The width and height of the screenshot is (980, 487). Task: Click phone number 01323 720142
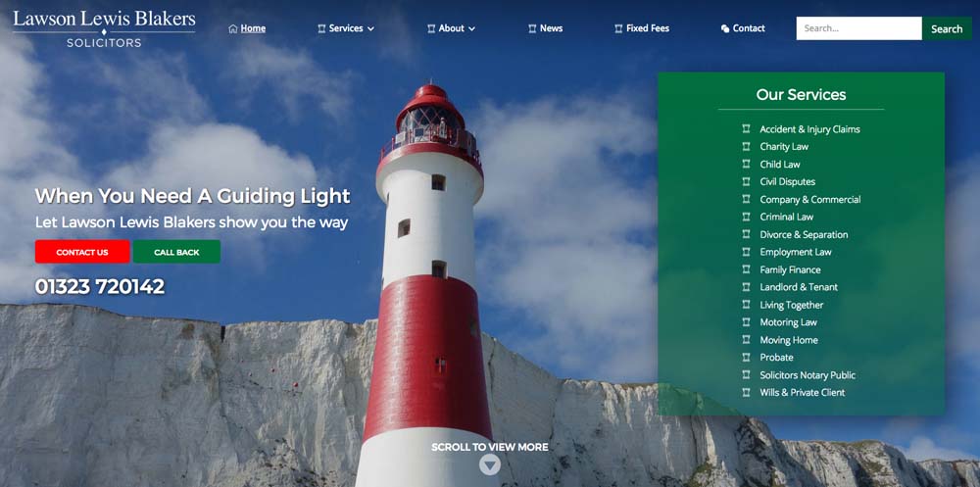tap(100, 286)
